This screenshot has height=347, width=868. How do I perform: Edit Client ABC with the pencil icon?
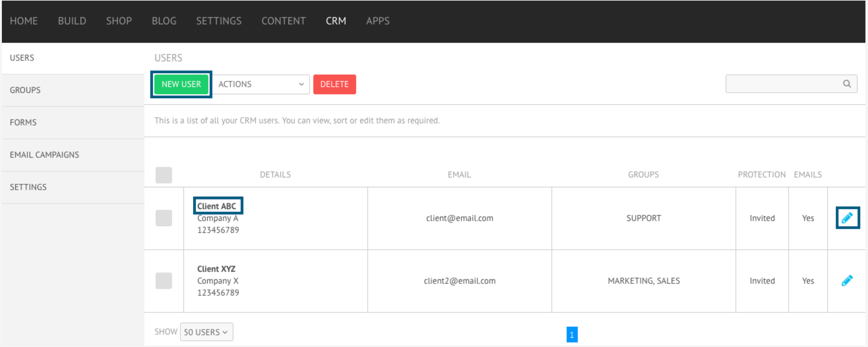847,218
